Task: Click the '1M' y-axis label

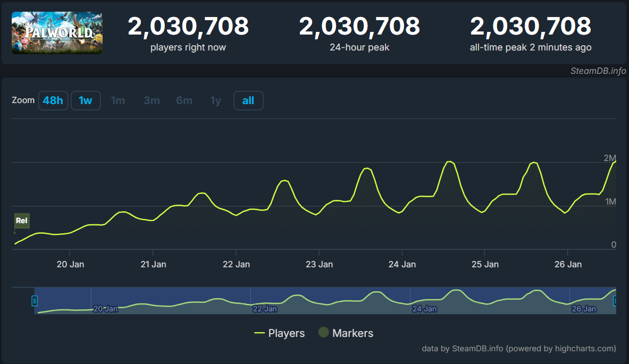Action: click(610, 201)
